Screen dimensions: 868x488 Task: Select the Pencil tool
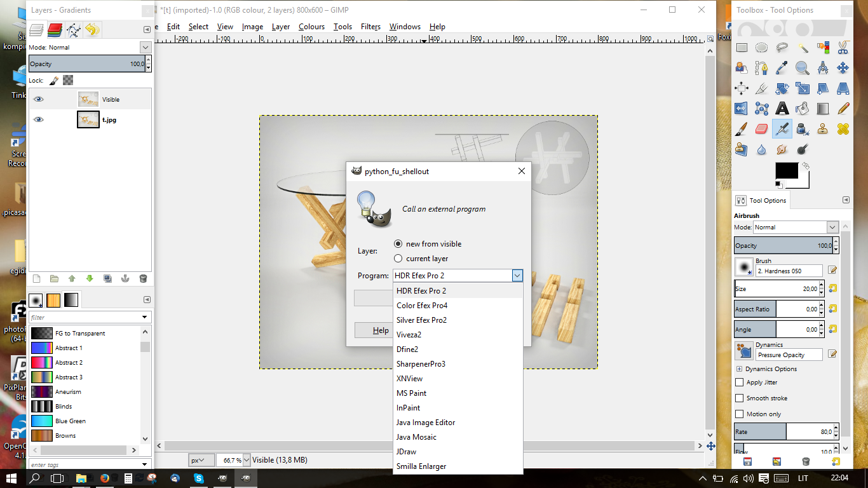pyautogui.click(x=843, y=109)
